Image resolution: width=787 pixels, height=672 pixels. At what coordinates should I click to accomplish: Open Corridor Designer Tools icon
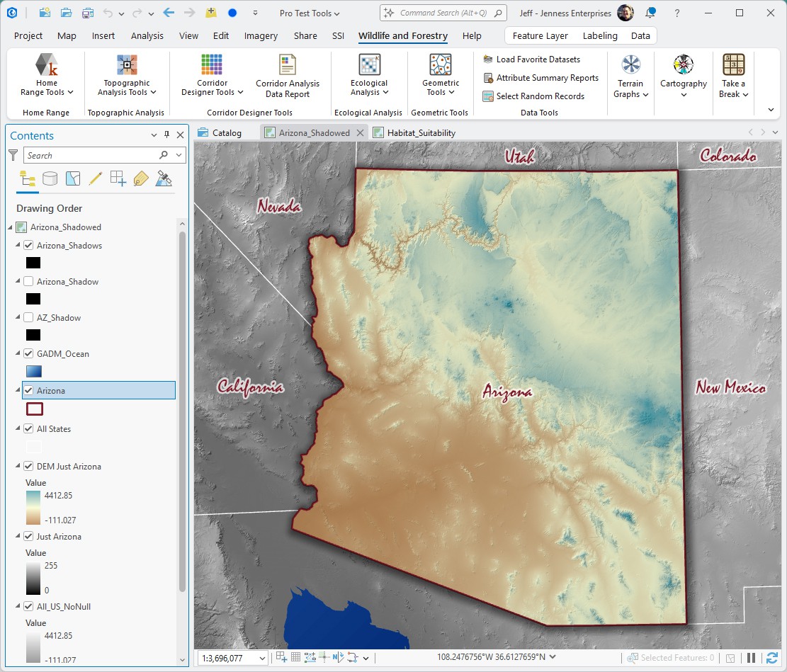point(212,64)
